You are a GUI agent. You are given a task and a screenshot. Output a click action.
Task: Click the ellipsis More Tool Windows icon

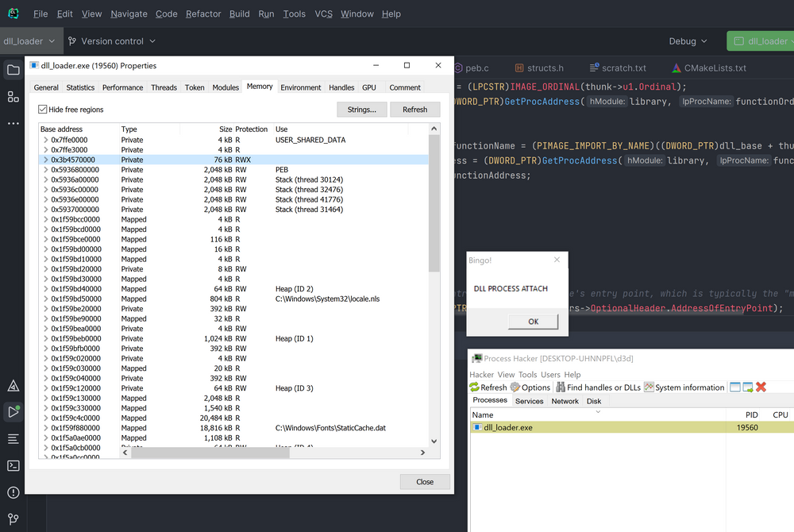pyautogui.click(x=13, y=123)
